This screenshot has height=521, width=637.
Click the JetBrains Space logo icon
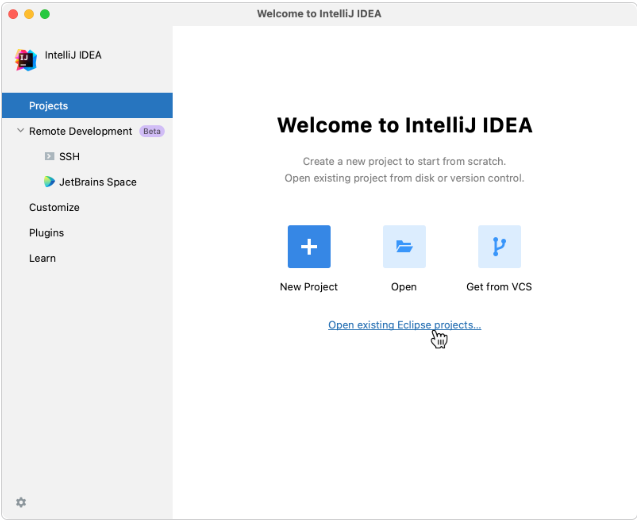point(49,182)
